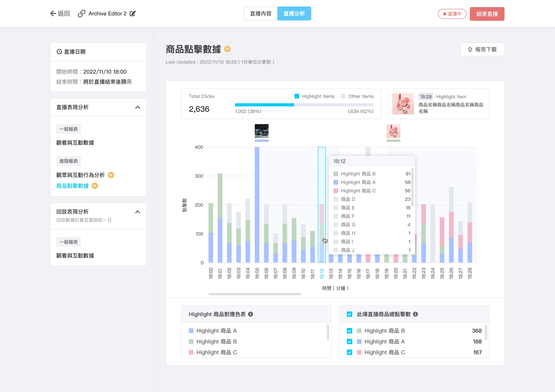The height and width of the screenshot is (392, 555).
Task: Collapse the 回放表現分析 section
Action: pos(138,212)
